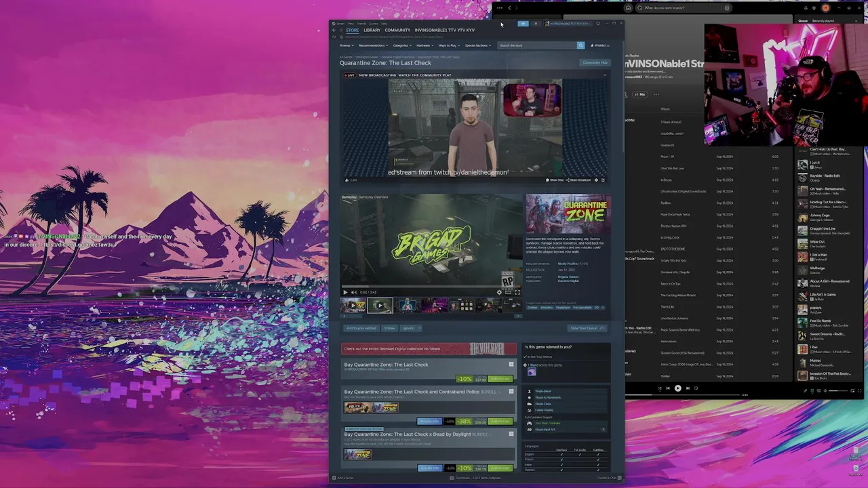Add Quarantine Zone: The Last Check to cart
Viewport: 868px width, 488px height.
coord(500,379)
